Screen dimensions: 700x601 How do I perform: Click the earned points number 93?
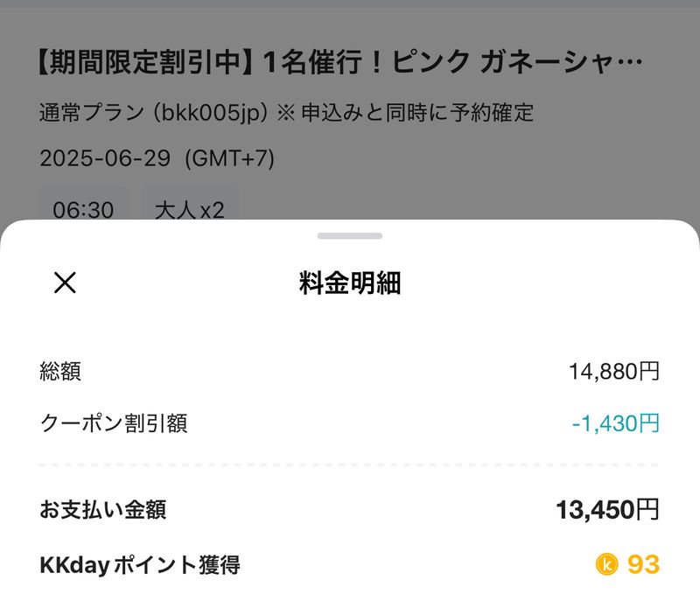coord(643,564)
